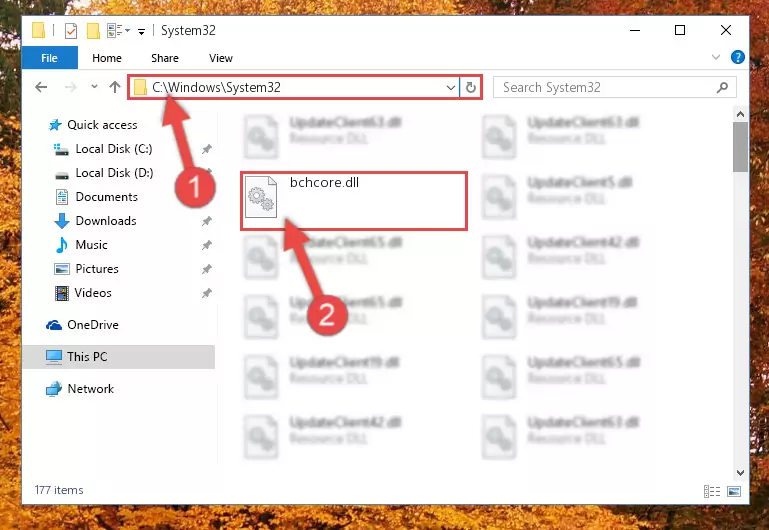Open Music in the navigation pane
Viewport: 769px width, 530px height.
coord(91,245)
